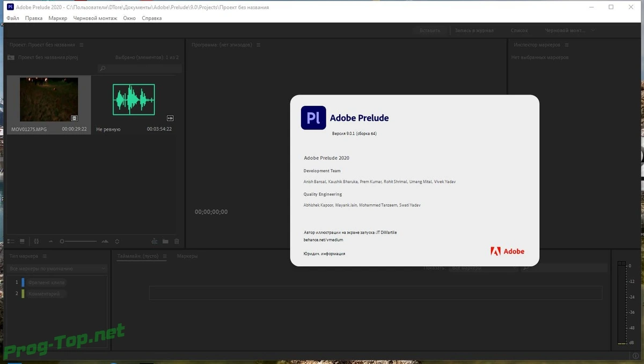
Task: Select Не ревную audio waveform thumbnail
Action: pos(134,100)
